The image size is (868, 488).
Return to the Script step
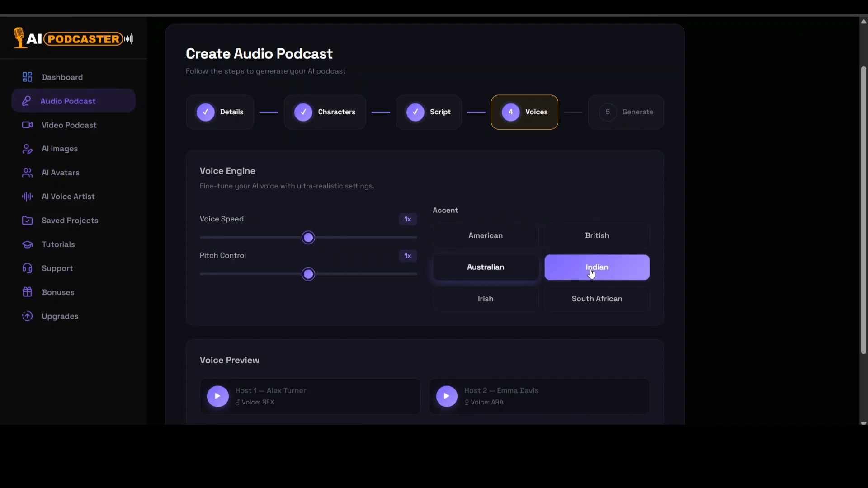(x=429, y=112)
